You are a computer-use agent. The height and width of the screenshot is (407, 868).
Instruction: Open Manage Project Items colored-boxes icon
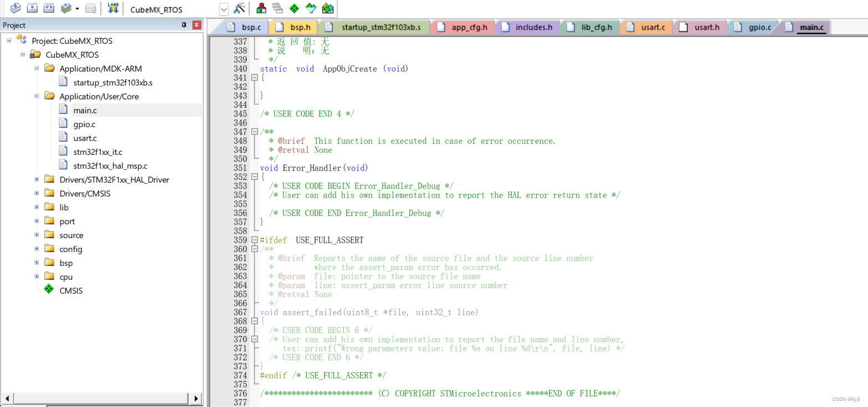(x=261, y=8)
